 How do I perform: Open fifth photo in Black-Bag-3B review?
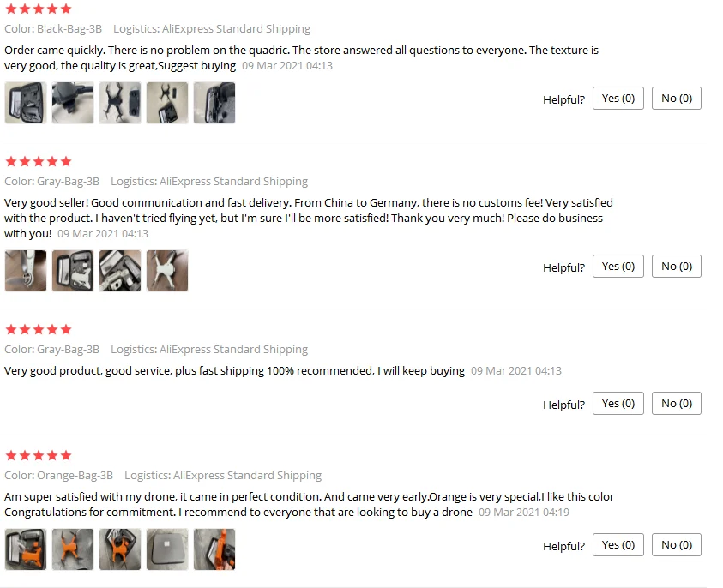pyautogui.click(x=214, y=103)
